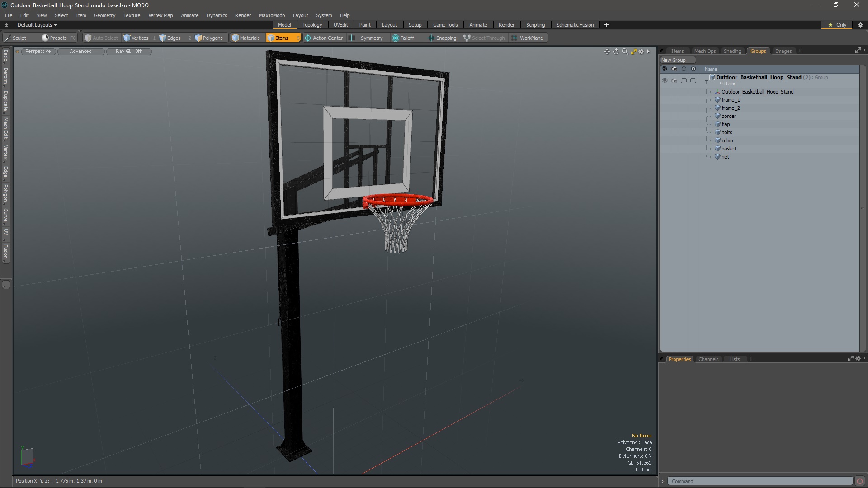The height and width of the screenshot is (488, 868).
Task: Collapse the Outdoor_Basketball_Hoop_Stand group tree
Action: [x=706, y=80]
